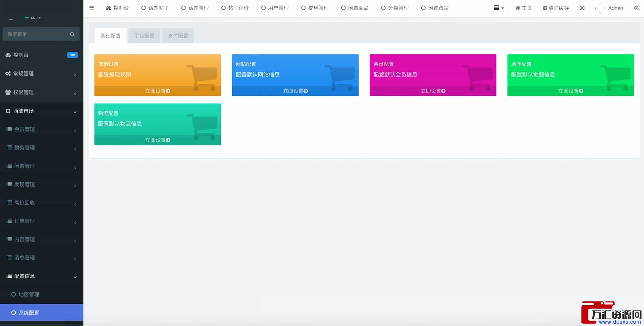Click the list icon beside 财务管理

pyautogui.click(x=9, y=147)
